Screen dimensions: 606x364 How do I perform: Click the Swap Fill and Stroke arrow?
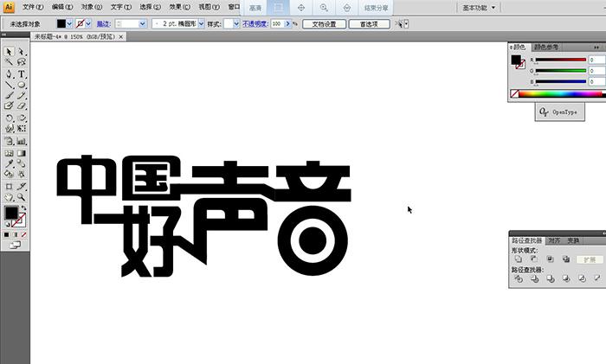[24, 208]
